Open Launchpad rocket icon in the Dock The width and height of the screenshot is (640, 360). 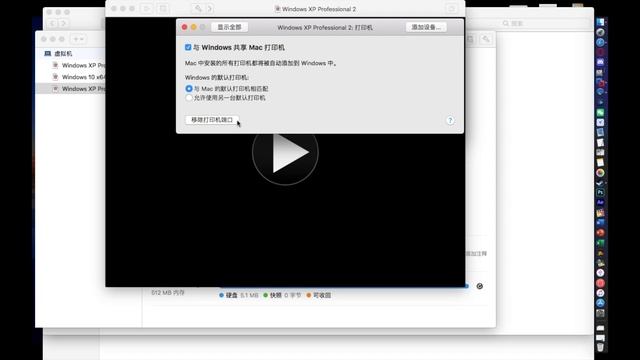pyautogui.click(x=600, y=32)
